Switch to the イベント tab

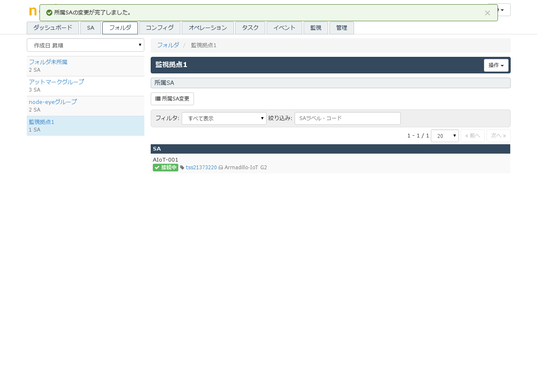[284, 28]
